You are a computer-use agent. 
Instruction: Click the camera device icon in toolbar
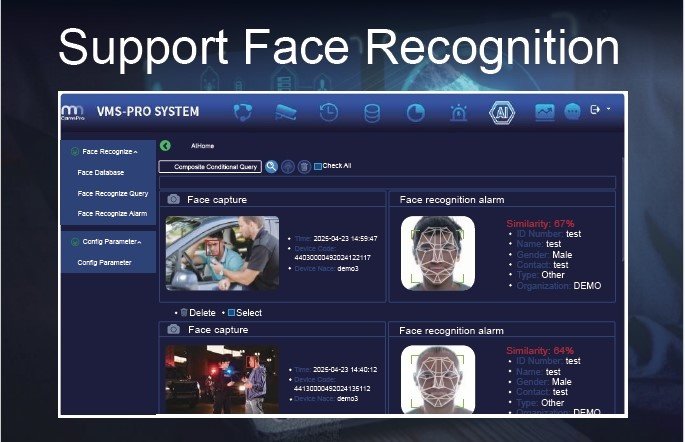point(285,112)
